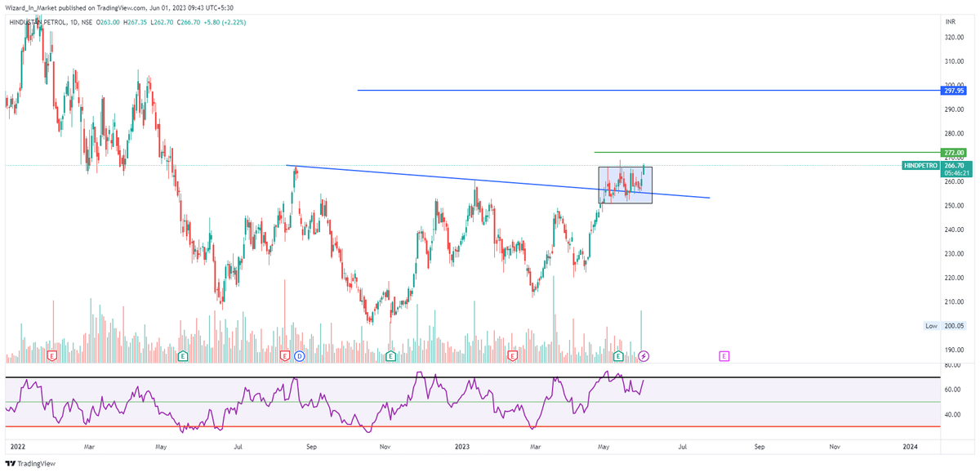
Task: Click the 80.00 RSI scale label
Action: click(x=952, y=365)
